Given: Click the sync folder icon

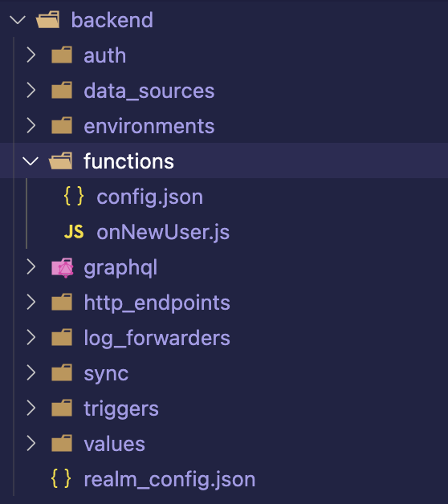Looking at the screenshot, I should (x=62, y=373).
